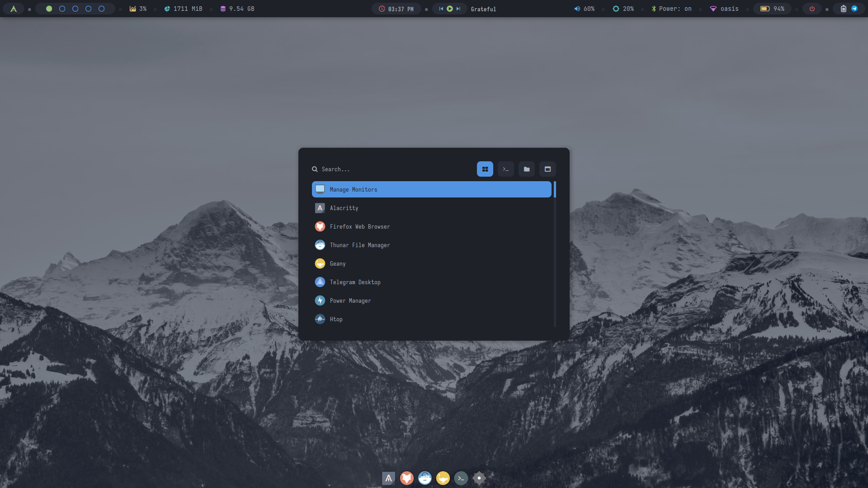The width and height of the screenshot is (868, 488).
Task: Open Power Manager entry
Action: (x=350, y=300)
